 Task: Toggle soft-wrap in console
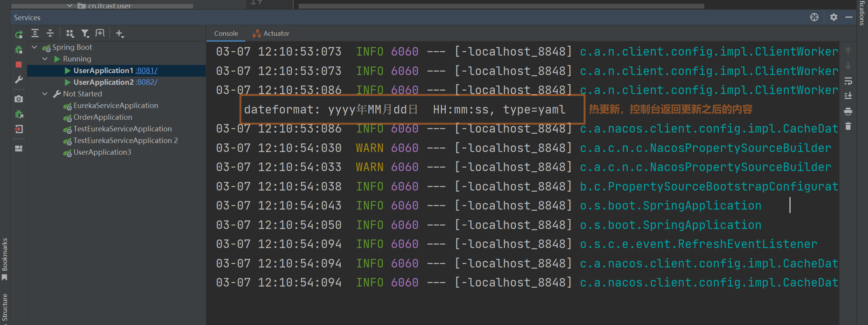(848, 81)
